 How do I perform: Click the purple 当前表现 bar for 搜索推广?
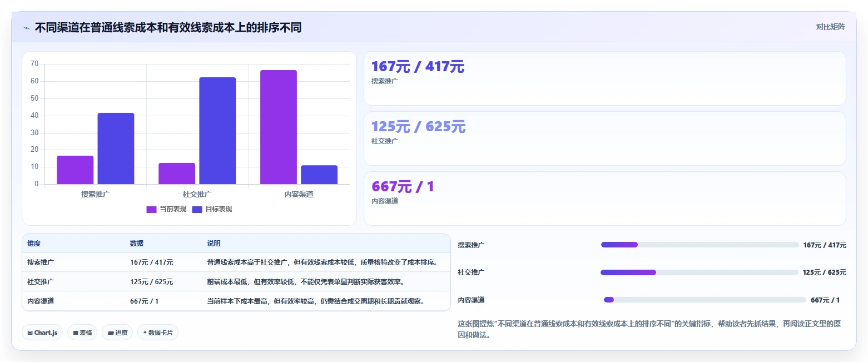pos(75,170)
